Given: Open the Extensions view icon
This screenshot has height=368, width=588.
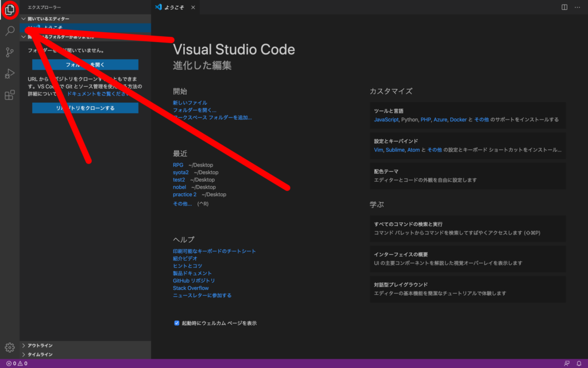Looking at the screenshot, I should pos(10,95).
